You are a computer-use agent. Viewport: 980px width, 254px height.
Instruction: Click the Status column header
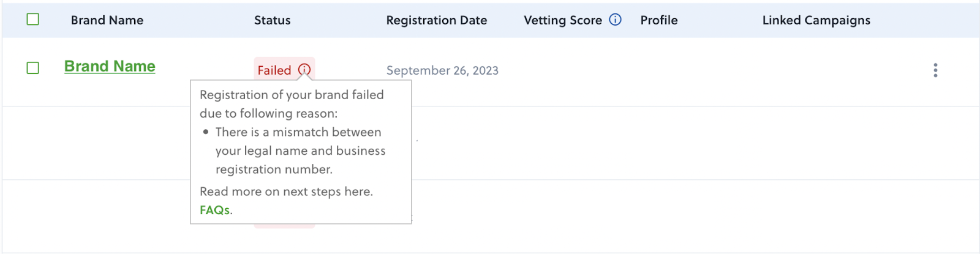point(273,20)
